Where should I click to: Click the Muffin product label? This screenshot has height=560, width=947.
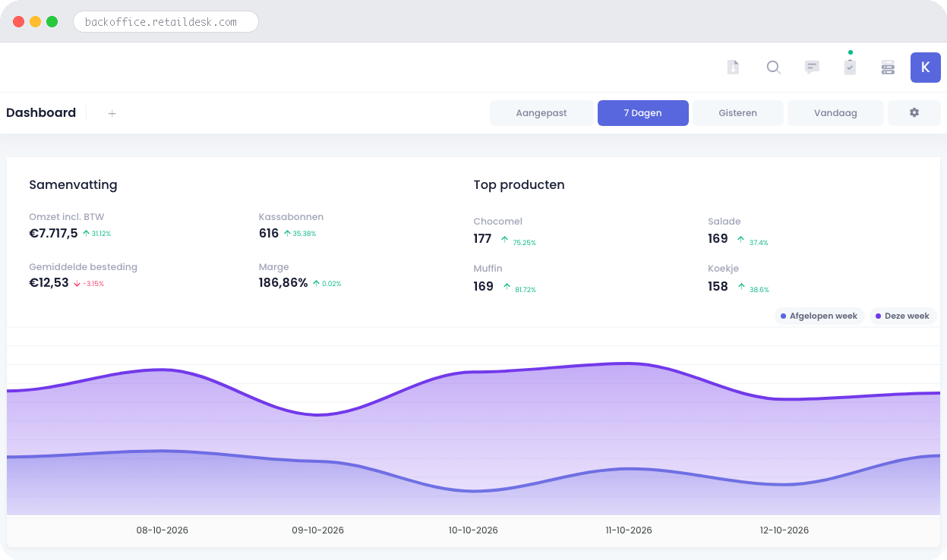click(488, 269)
